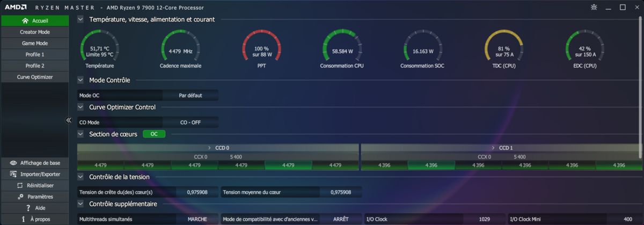Open the bug report icon in title bar
This screenshot has width=644, height=225.
tap(594, 7)
